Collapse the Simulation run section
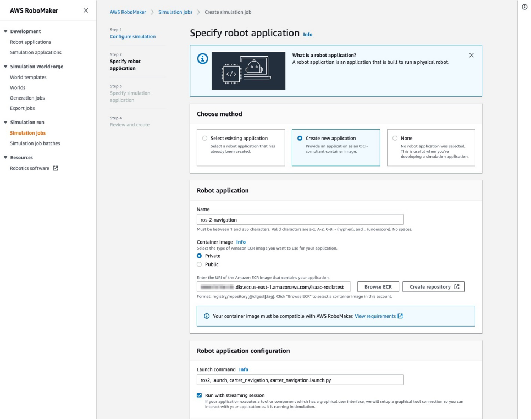Image resolution: width=531 pixels, height=420 pixels. coord(5,122)
